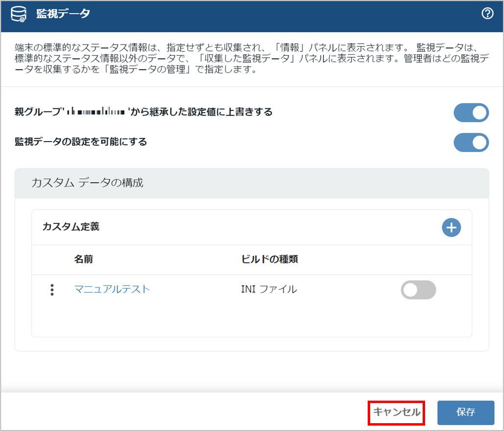Open the three-dot menu for マニュアルテスト

pos(52,289)
